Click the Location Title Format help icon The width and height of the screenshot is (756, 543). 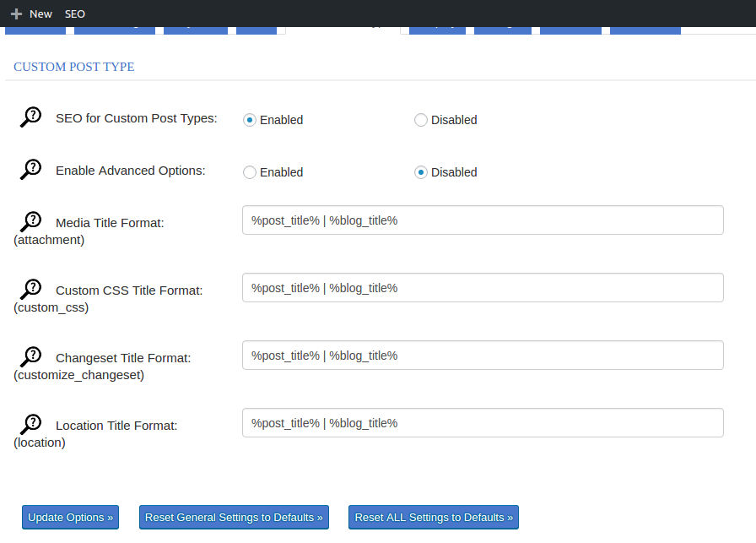[30, 421]
